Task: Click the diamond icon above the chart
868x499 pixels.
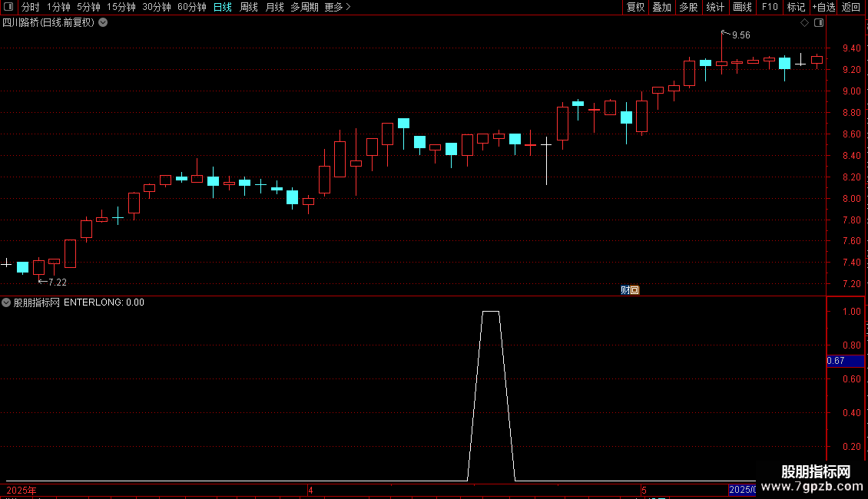Action: coord(805,23)
